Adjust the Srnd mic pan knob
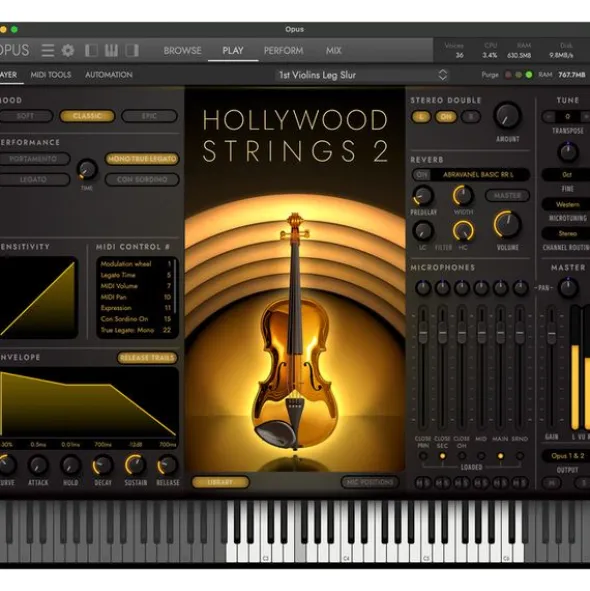The image size is (590, 591). click(520, 288)
